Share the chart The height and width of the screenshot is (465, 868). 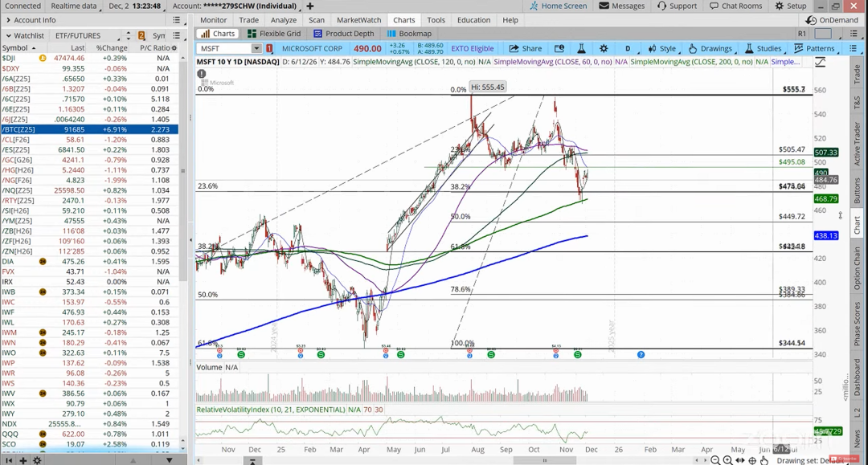coord(526,48)
